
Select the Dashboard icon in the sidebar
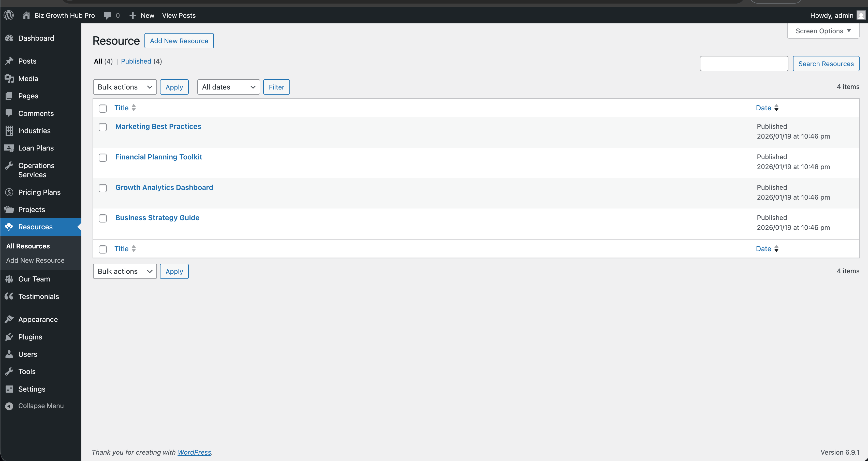9,38
